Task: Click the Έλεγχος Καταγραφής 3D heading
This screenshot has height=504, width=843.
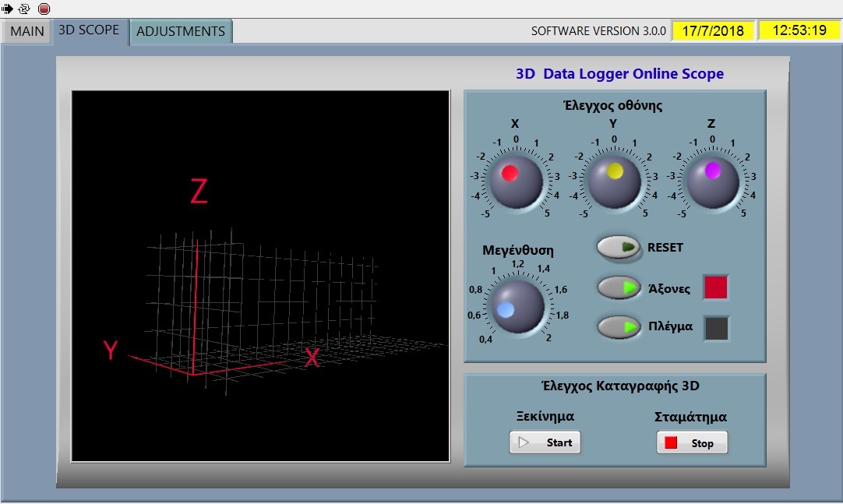Action: pos(620,386)
